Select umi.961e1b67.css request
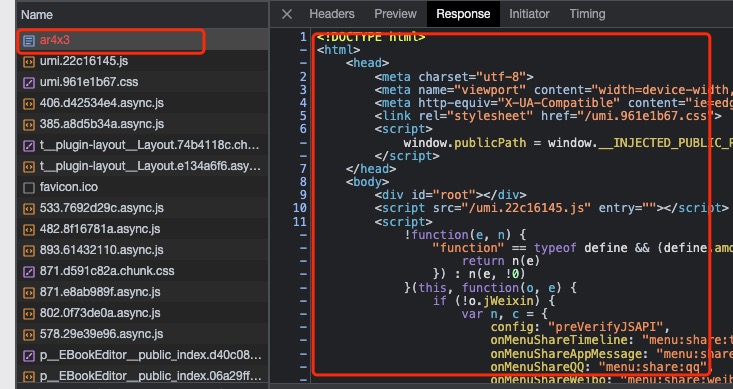The height and width of the screenshot is (389, 733). tap(143, 82)
